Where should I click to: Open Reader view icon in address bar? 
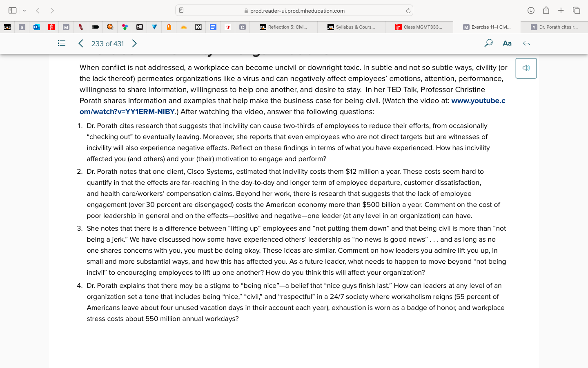pos(181,11)
